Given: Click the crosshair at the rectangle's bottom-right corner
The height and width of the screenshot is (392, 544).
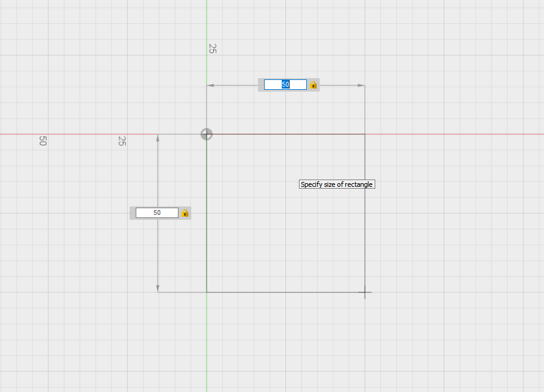Looking at the screenshot, I should (365, 292).
